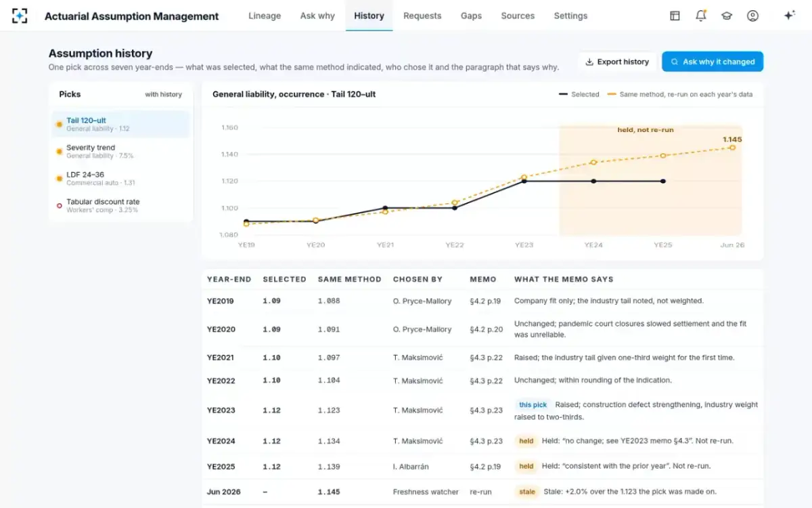The image size is (812, 508).
Task: Click the 1.139 same-method value
Action: pos(329,467)
